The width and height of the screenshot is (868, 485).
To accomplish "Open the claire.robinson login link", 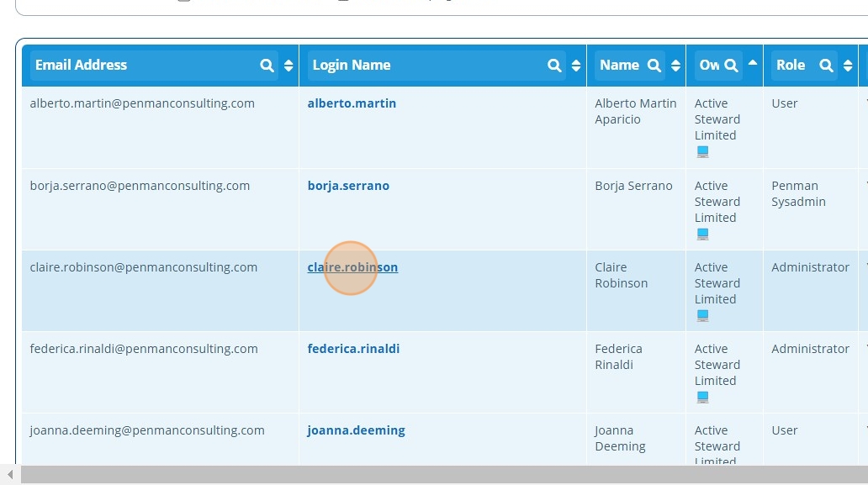I will [352, 267].
